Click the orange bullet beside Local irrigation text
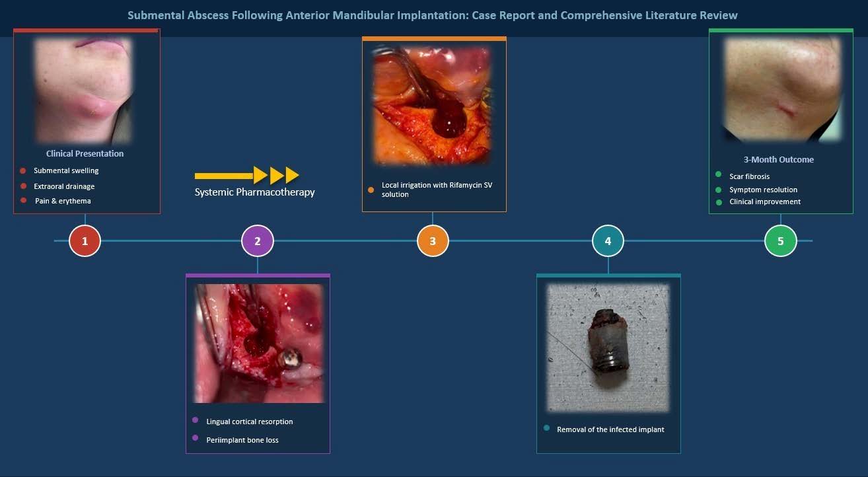Image resolution: width=868 pixels, height=477 pixels. [371, 190]
